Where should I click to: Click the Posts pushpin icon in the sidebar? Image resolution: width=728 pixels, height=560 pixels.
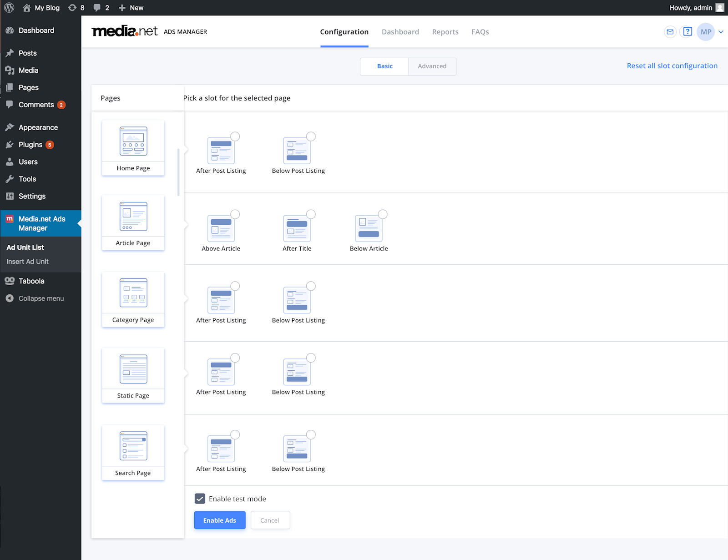10,53
